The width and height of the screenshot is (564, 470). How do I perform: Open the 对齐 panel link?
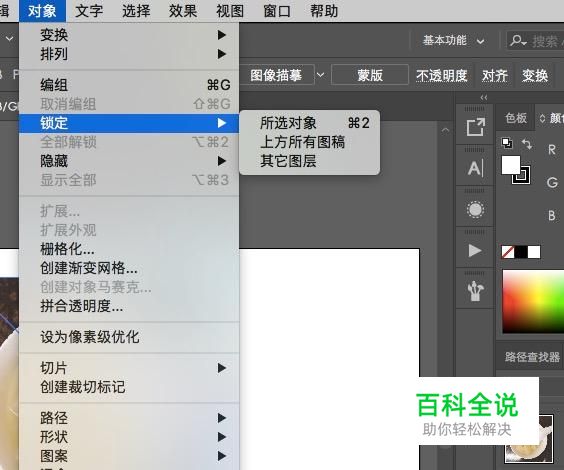pyautogui.click(x=495, y=75)
